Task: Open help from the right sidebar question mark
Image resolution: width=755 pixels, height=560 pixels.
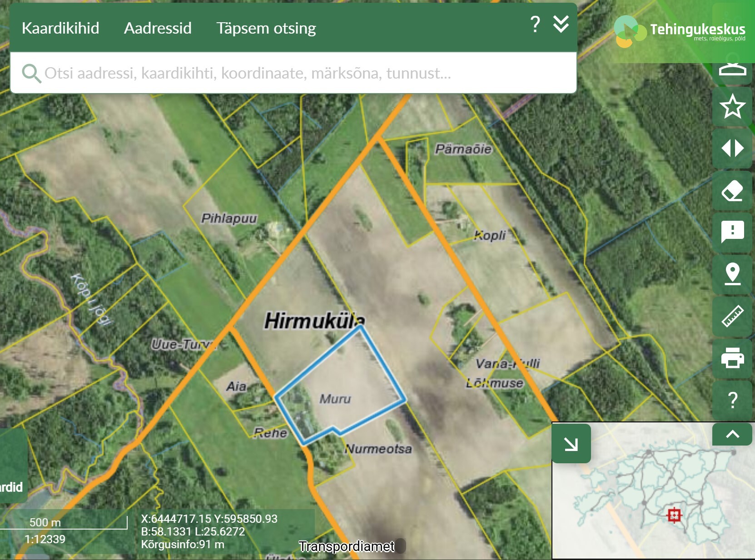Action: pos(732,400)
